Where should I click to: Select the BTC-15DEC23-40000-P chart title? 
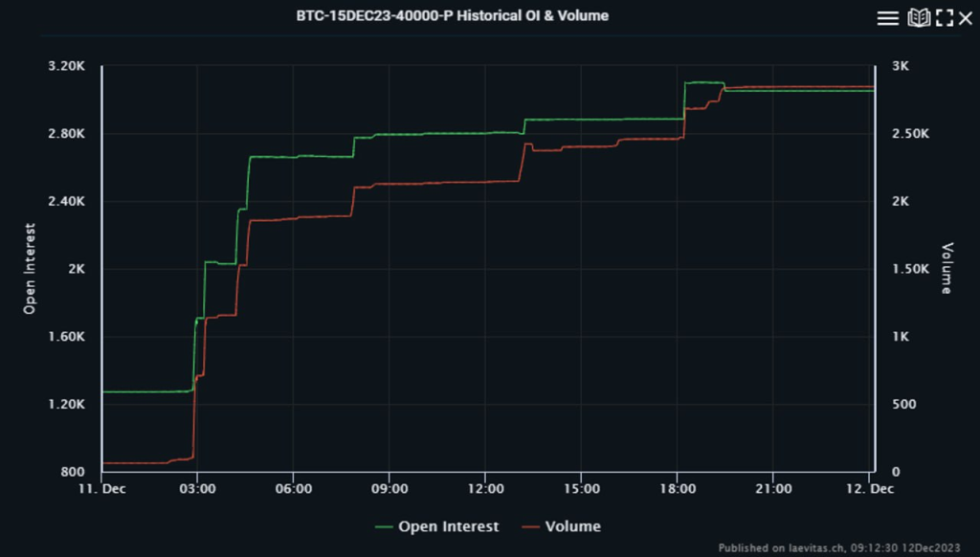[x=452, y=16]
